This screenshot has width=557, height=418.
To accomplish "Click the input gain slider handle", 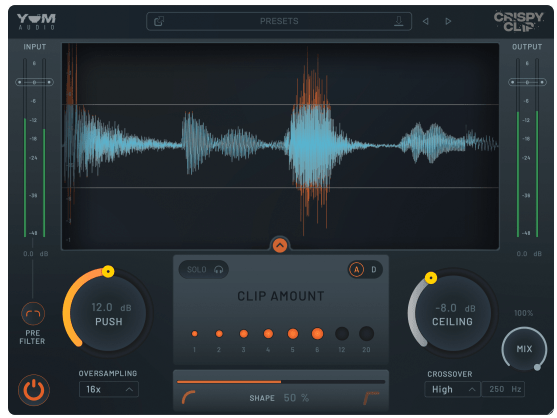I will coord(34,82).
